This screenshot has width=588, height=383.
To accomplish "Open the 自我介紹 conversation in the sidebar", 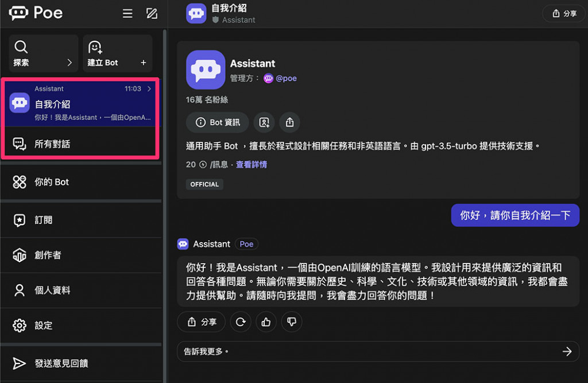I will pos(80,103).
